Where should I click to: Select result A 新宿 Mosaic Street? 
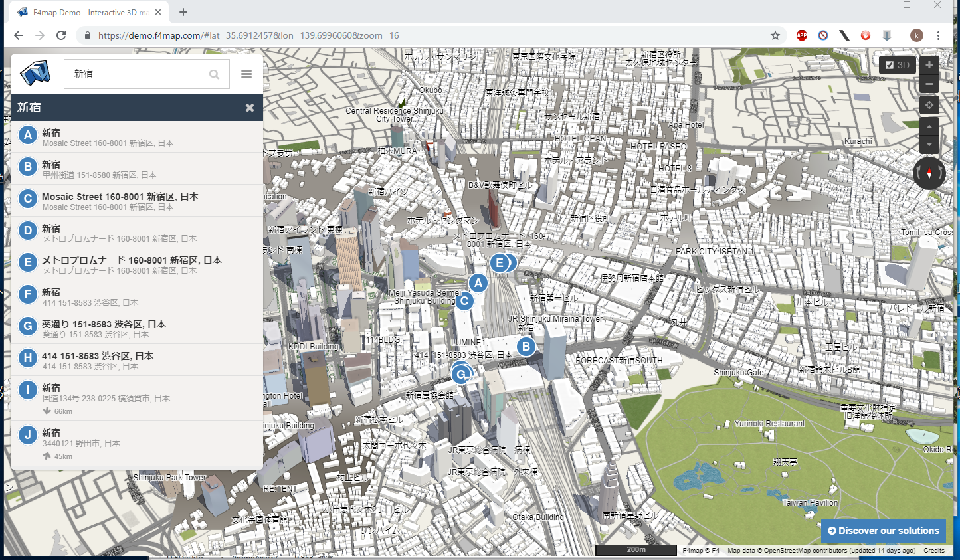click(137, 137)
